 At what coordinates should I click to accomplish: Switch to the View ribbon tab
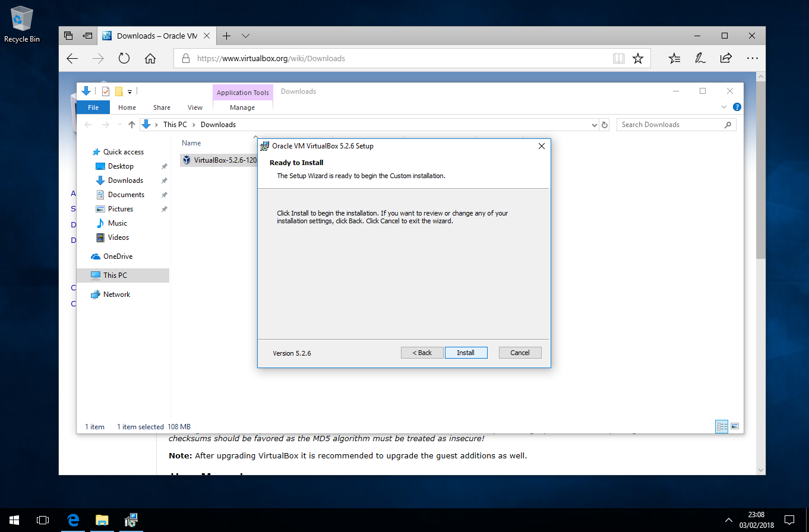[195, 107]
